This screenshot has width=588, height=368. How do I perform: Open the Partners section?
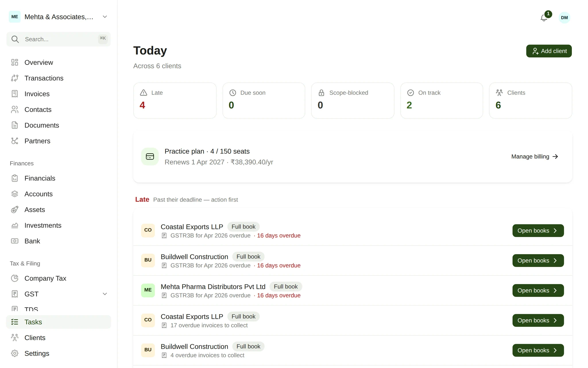tap(59, 141)
